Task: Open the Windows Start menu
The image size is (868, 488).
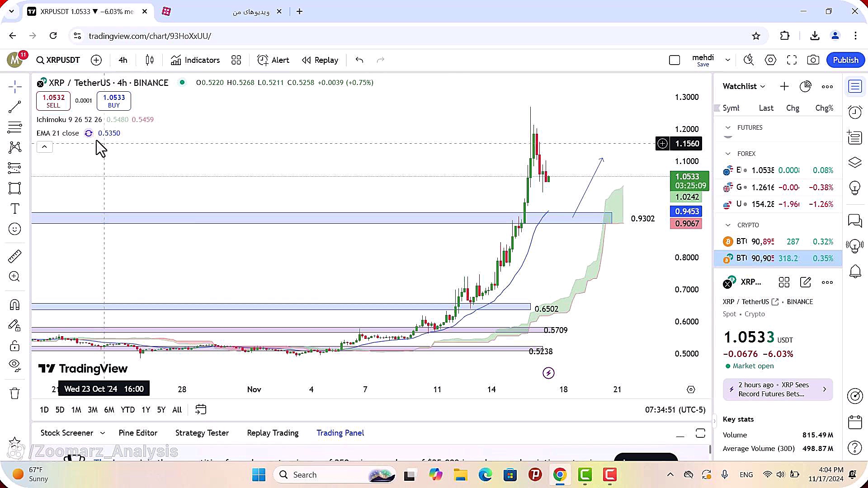Action: tap(259, 475)
